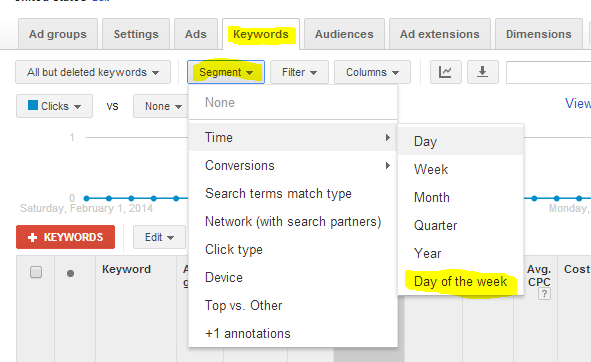
Task: Click the download report icon
Action: [482, 72]
